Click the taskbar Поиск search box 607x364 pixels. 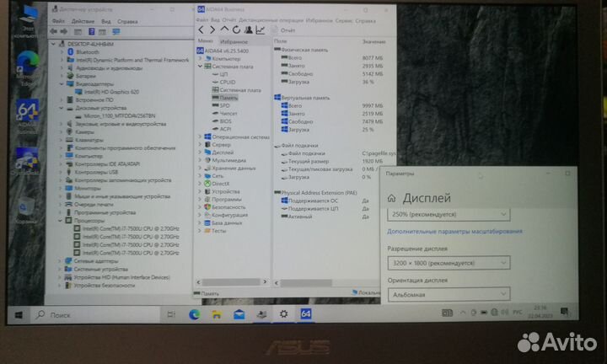click(x=97, y=315)
